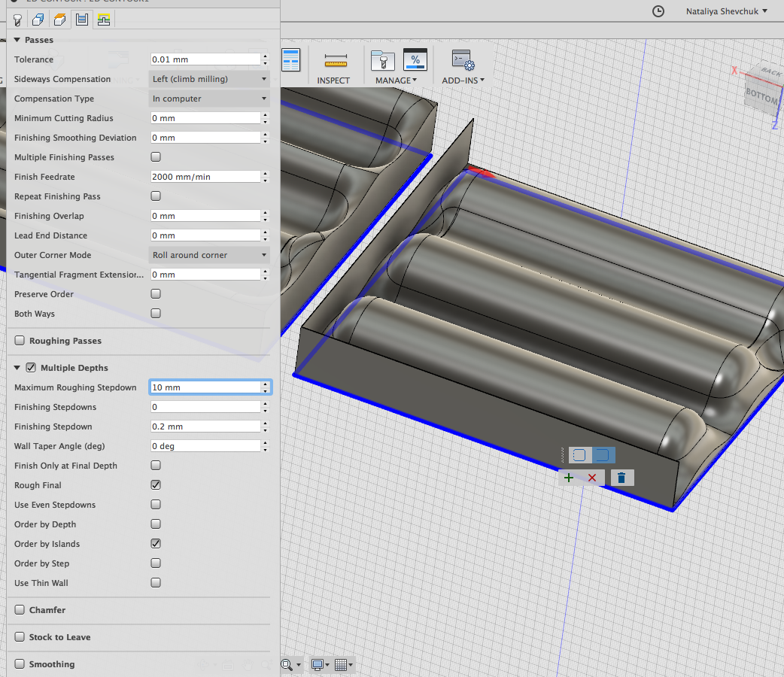The height and width of the screenshot is (677, 784).
Task: Enable Roughing Passes checkbox
Action: pyautogui.click(x=20, y=341)
